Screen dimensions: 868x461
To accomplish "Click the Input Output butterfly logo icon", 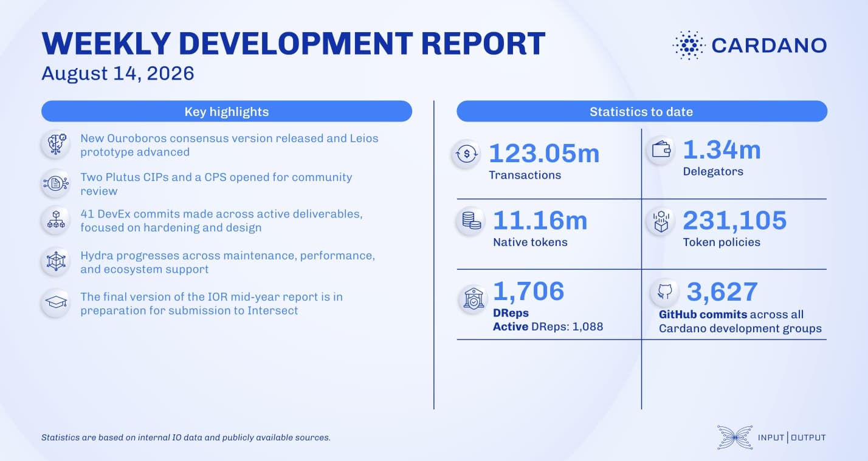I will [734, 437].
